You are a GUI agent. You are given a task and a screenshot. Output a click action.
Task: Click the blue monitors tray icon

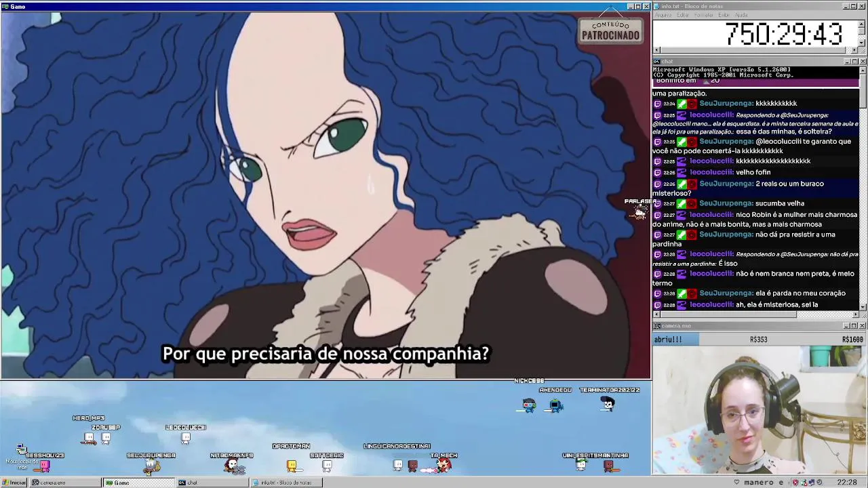[x=811, y=483]
